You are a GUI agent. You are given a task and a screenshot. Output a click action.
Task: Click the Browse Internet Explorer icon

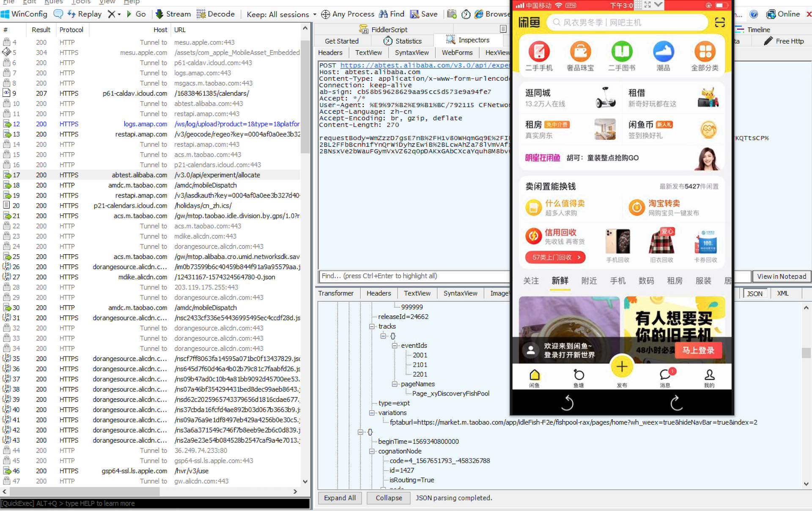[x=479, y=14]
